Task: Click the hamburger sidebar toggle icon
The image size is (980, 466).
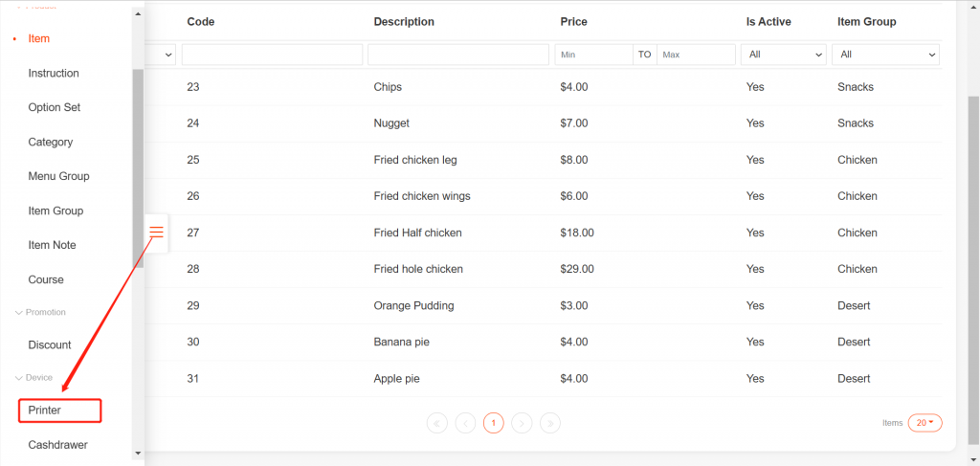Action: (x=157, y=233)
